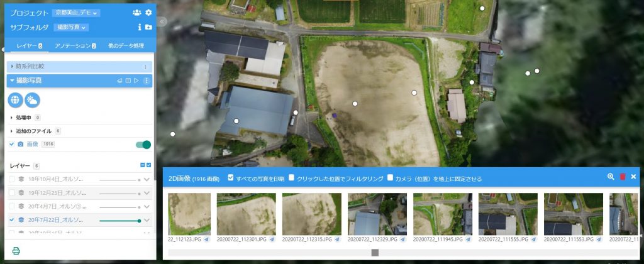
Task: Expand 19年12月25日_オルソ layer chevron
Action: pyautogui.click(x=147, y=192)
